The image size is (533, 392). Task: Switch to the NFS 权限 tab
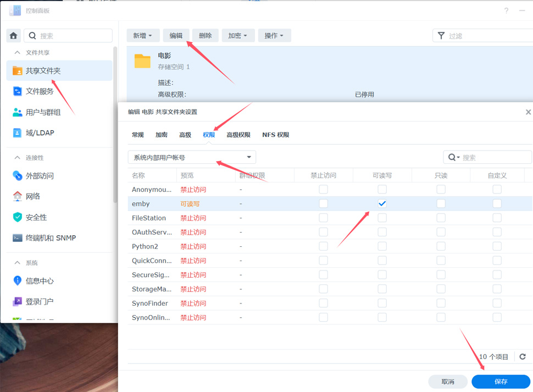(x=275, y=135)
